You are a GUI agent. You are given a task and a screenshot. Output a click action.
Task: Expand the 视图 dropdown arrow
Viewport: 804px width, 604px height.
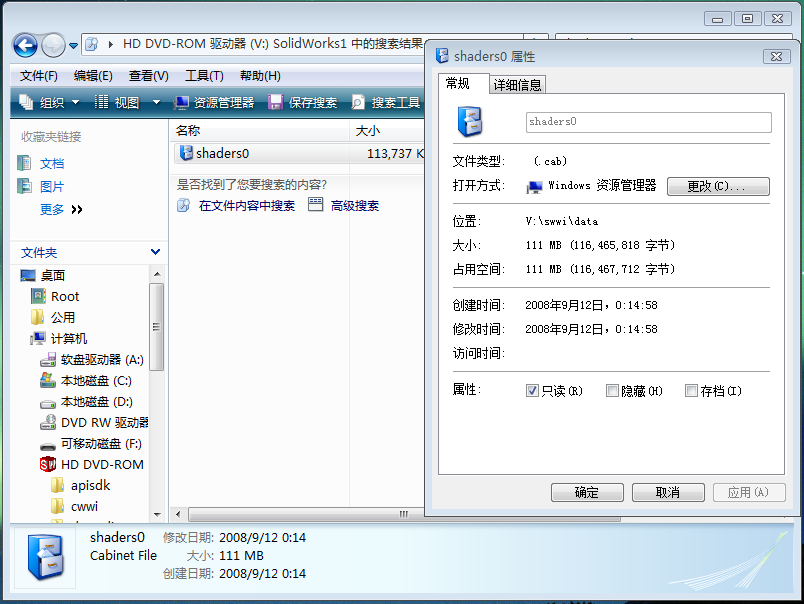point(156,103)
